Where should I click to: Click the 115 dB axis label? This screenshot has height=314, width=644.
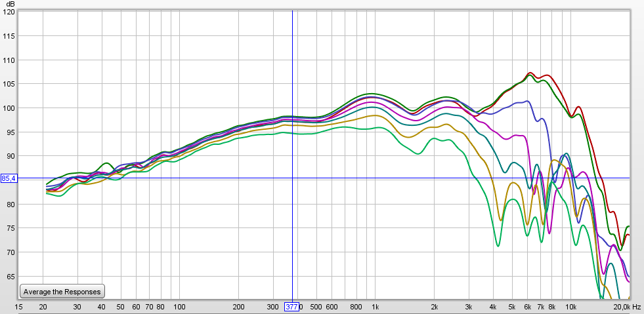tap(9, 36)
